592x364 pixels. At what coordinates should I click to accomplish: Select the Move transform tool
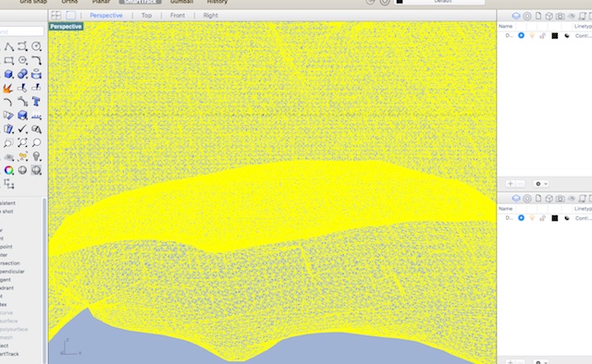[x=8, y=184]
